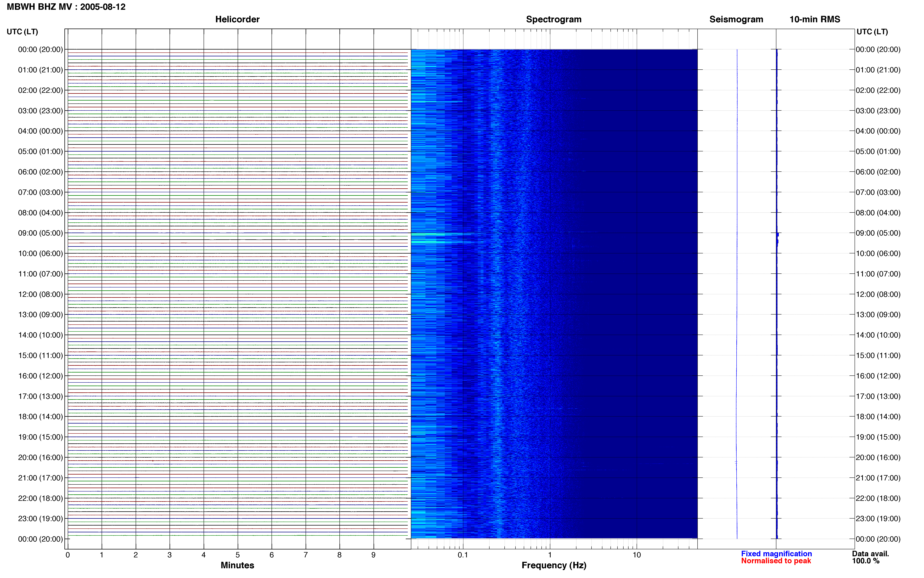Click minute tick label 9 under Helicorder

tap(373, 555)
